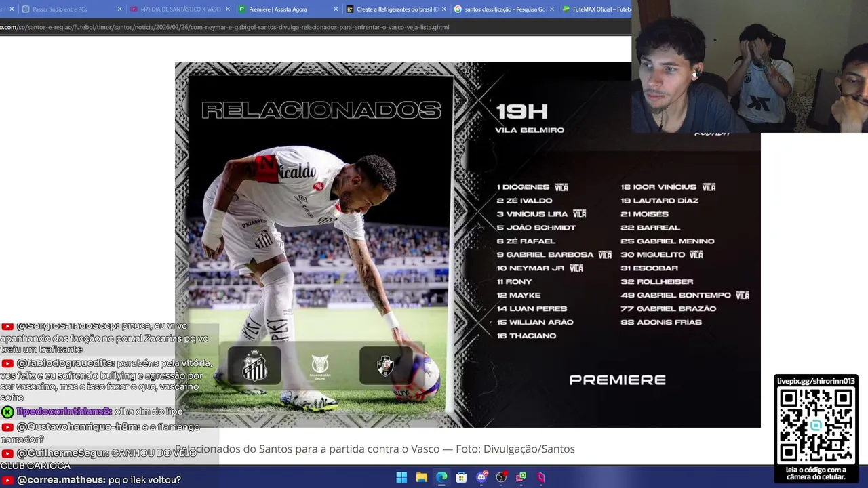Viewport: 868px width, 488px height.
Task: Click '15 WILLIAN ARÃO' in squad list
Action: click(535, 323)
